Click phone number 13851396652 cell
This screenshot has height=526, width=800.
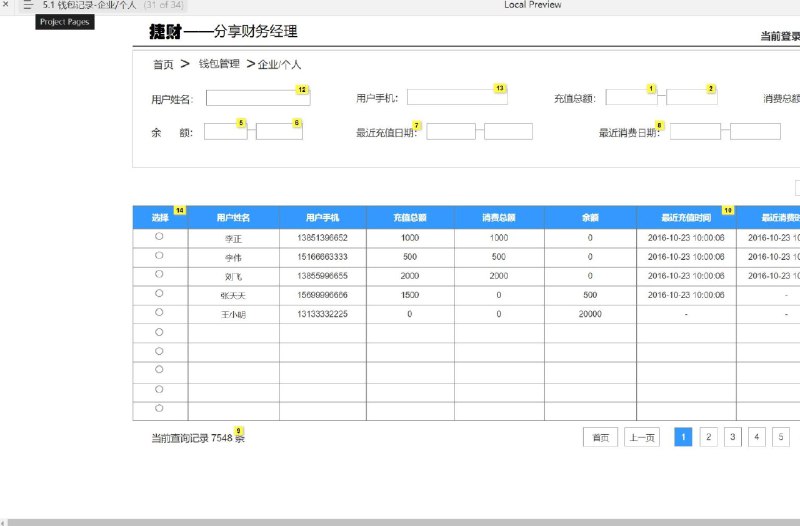coord(322,238)
